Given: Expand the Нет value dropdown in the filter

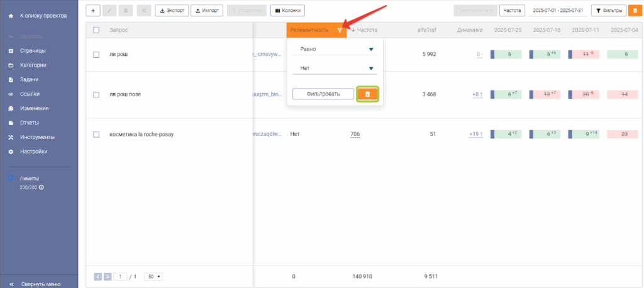Looking at the screenshot, I should 333,69.
